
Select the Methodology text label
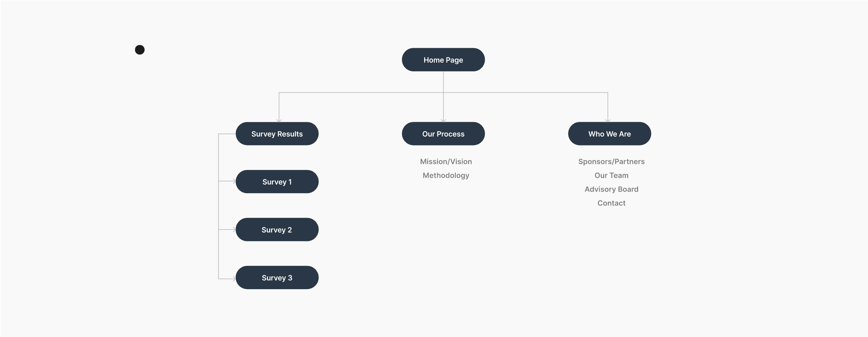[446, 175]
